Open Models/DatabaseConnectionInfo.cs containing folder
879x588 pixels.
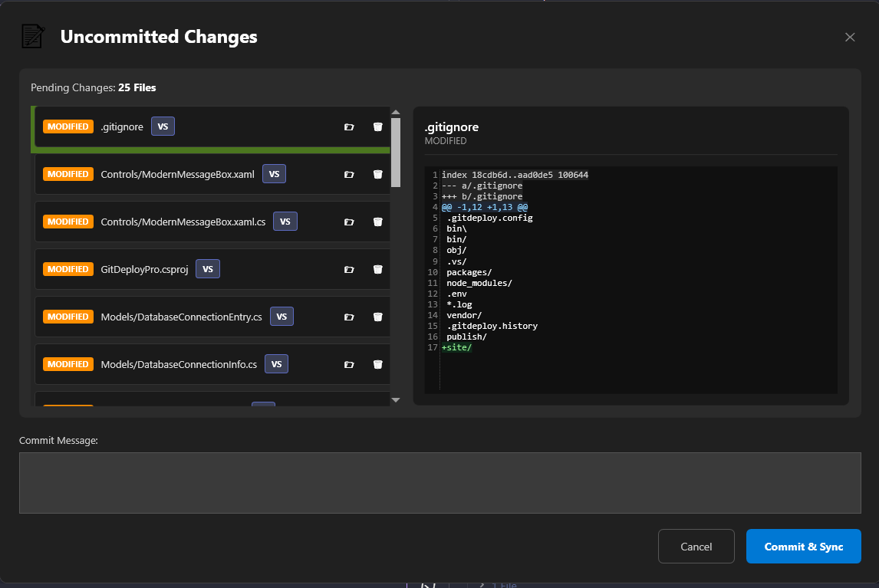pyautogui.click(x=349, y=364)
